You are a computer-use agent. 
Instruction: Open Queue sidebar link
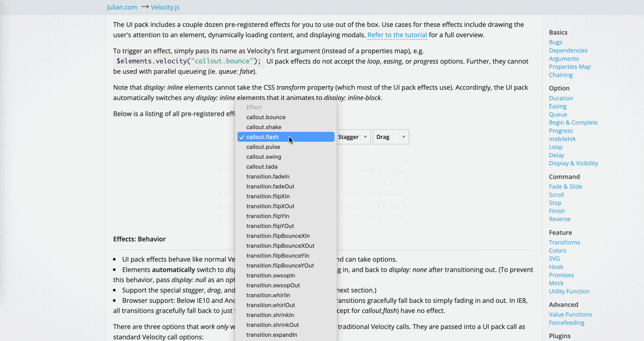tap(558, 114)
